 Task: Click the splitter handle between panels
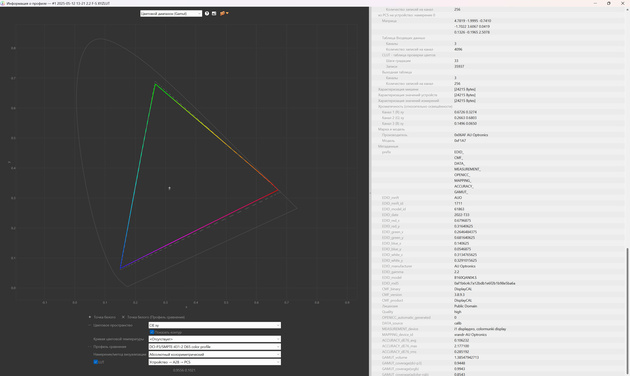coord(370,193)
